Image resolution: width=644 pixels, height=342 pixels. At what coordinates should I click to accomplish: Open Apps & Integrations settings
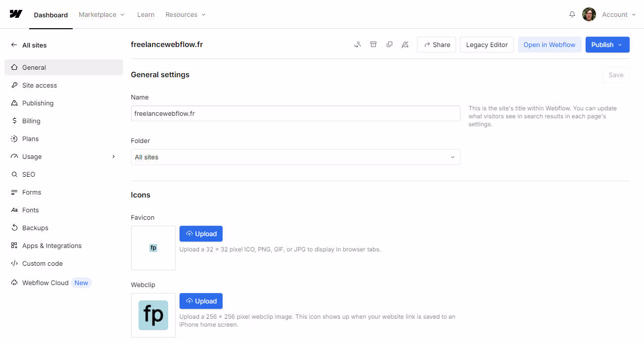(64, 245)
